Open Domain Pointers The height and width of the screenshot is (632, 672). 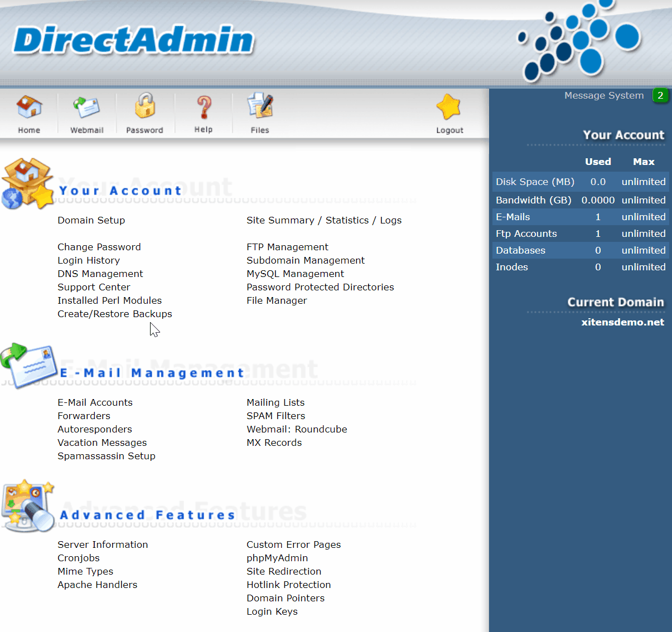[x=286, y=598]
